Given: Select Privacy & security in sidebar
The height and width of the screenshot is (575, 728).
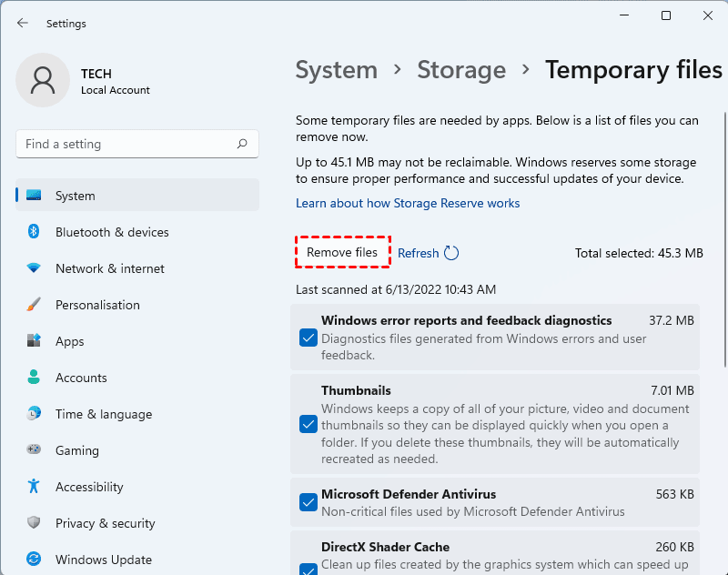Looking at the screenshot, I should [105, 523].
